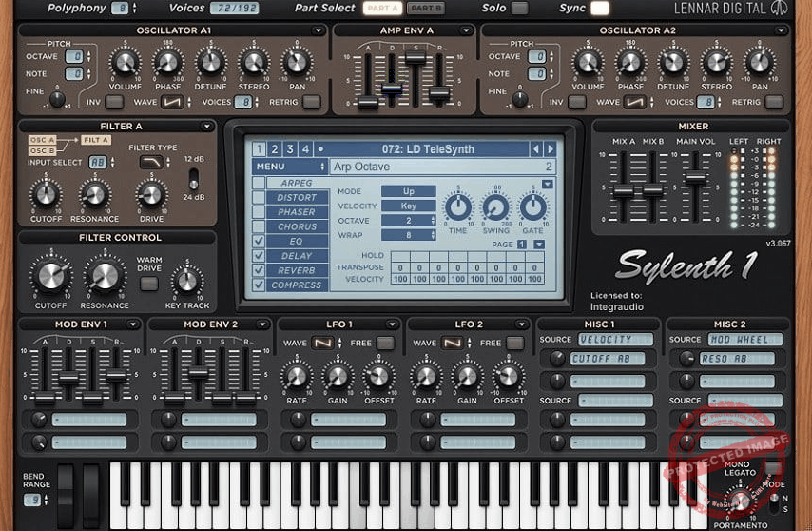
Task: Select display preset bank tab 3
Action: [x=290, y=149]
